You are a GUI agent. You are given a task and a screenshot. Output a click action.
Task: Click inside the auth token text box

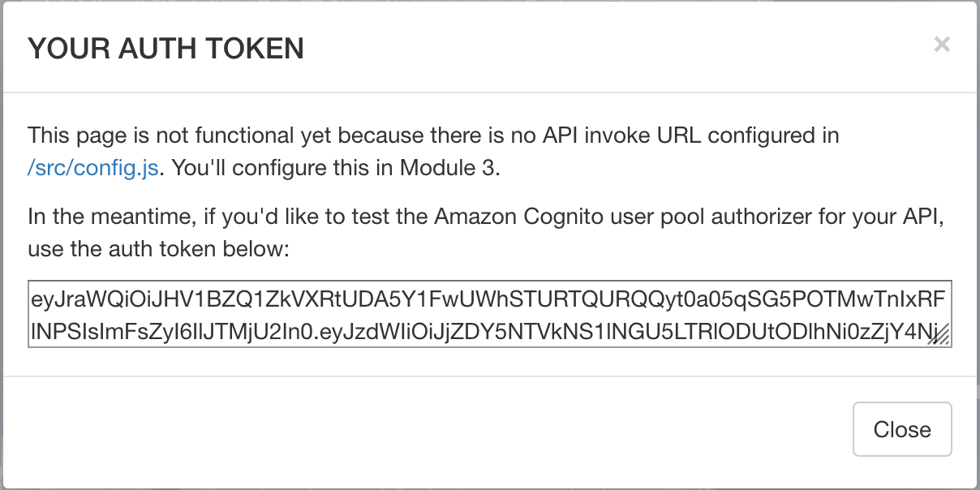[x=488, y=315]
